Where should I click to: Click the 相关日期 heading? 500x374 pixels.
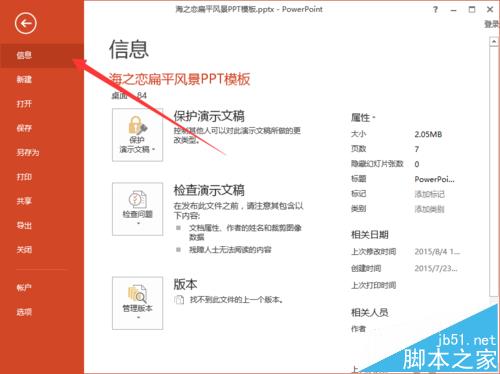[370, 235]
